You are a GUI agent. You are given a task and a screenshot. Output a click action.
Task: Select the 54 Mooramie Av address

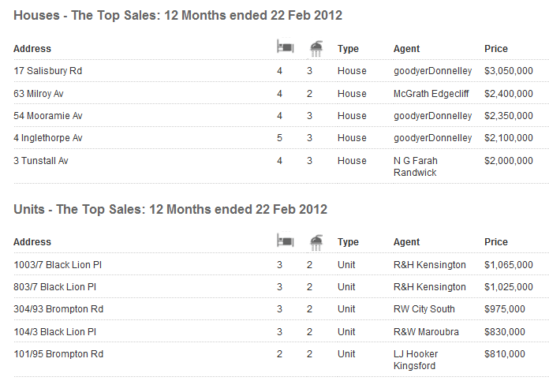(x=48, y=116)
